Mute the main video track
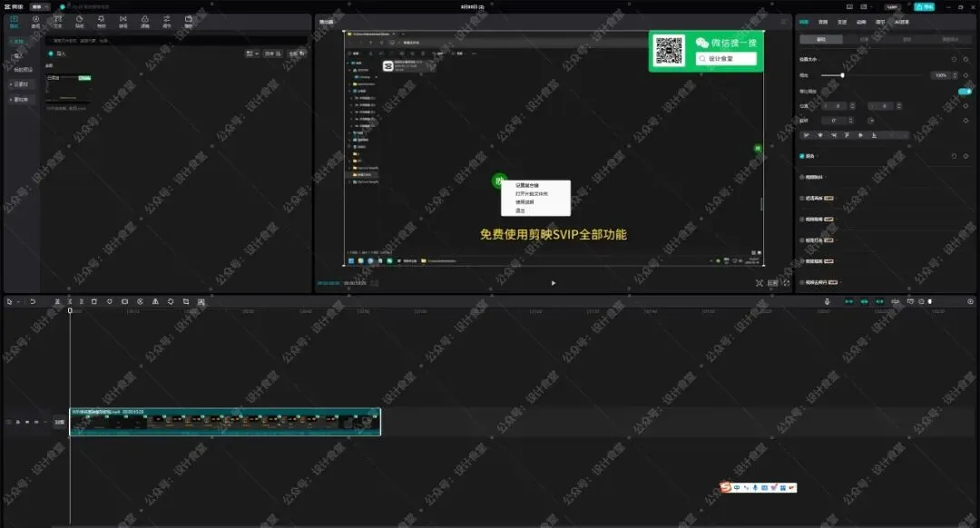 (36, 423)
